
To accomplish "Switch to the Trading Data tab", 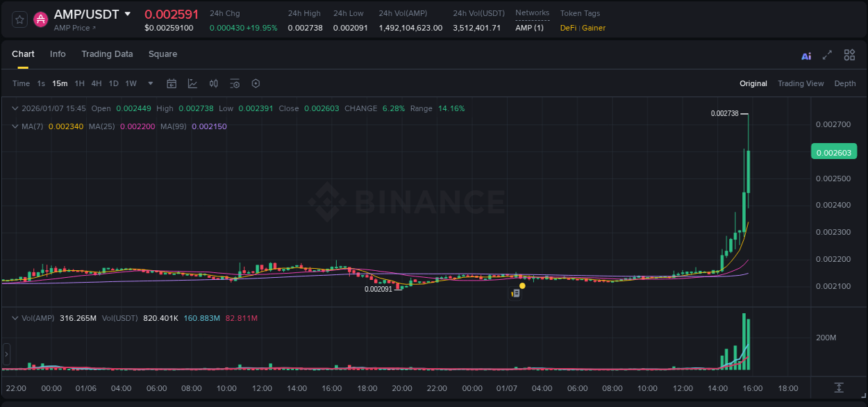I will click(107, 54).
